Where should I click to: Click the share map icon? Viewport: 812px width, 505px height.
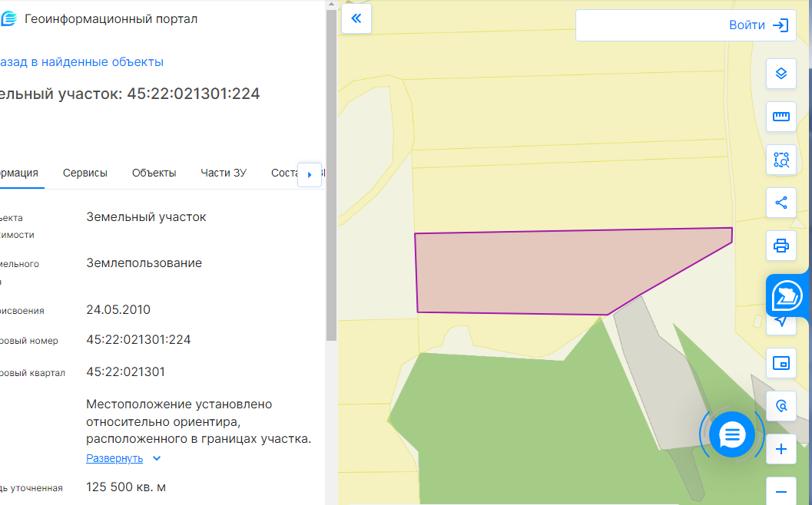(781, 203)
